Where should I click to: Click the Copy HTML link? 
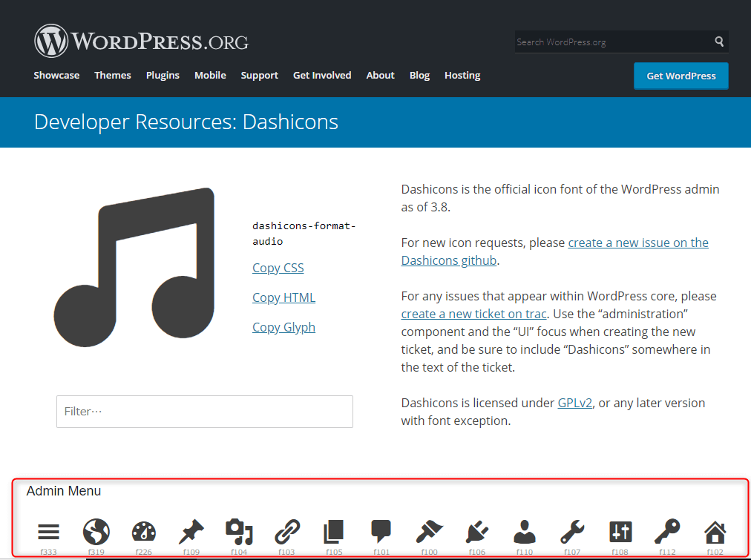click(283, 297)
